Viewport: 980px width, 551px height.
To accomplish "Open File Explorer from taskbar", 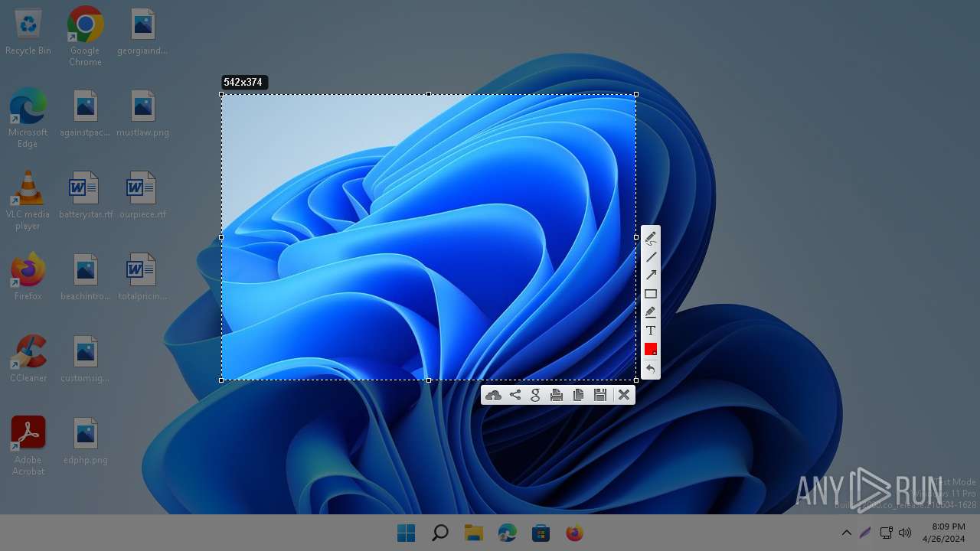I will click(x=474, y=533).
